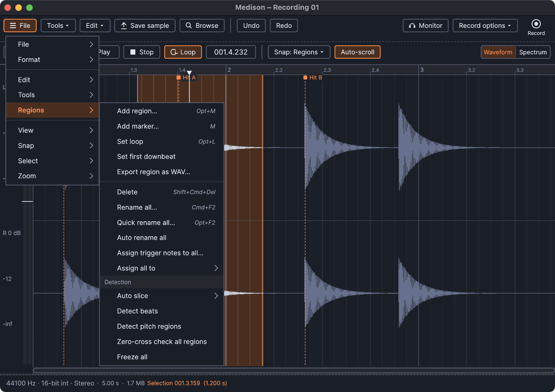Open the Select submenu entry
This screenshot has height=392, width=555.
(x=52, y=161)
